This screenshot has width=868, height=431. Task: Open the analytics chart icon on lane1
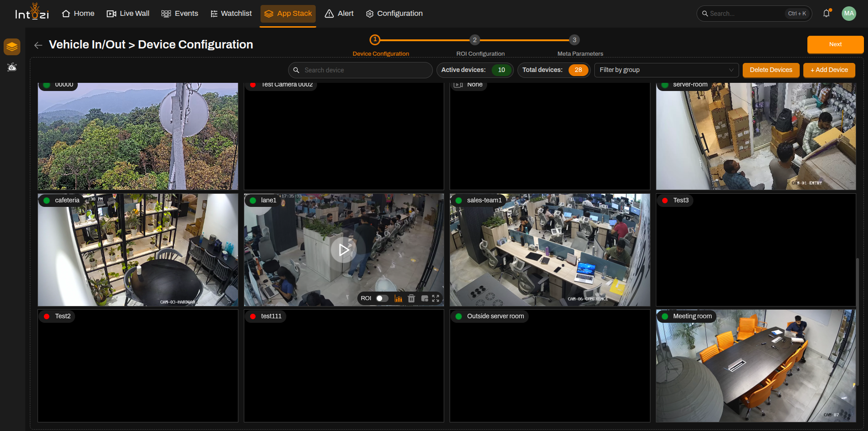398,298
